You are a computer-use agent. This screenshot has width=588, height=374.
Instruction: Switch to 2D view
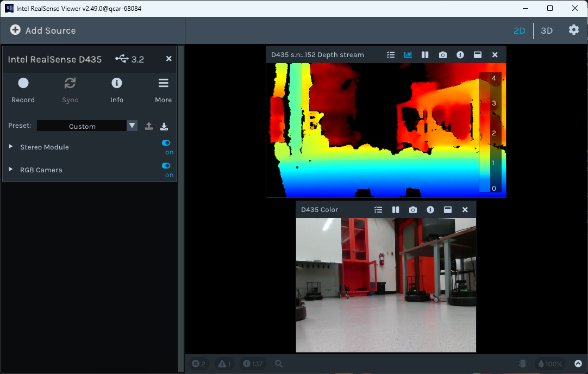pos(520,31)
